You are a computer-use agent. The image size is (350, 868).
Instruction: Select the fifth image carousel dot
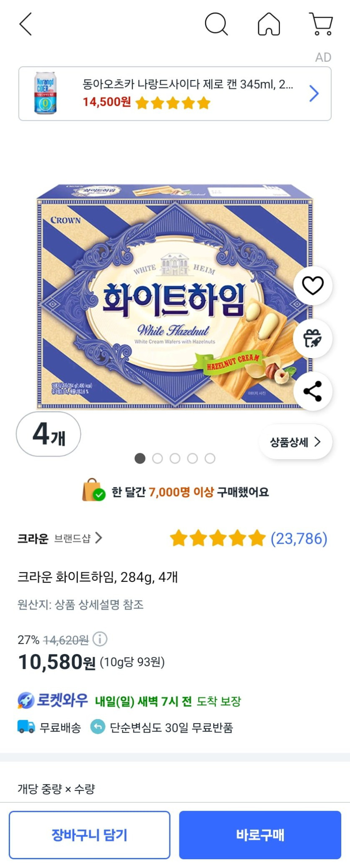coord(210,459)
